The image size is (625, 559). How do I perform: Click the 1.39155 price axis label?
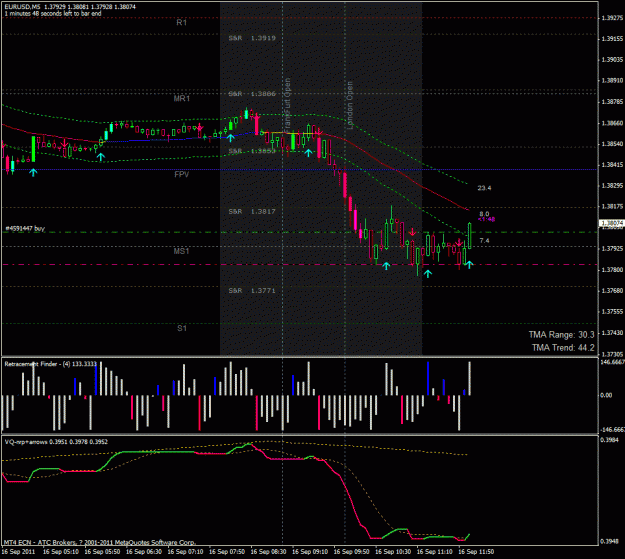(x=612, y=39)
